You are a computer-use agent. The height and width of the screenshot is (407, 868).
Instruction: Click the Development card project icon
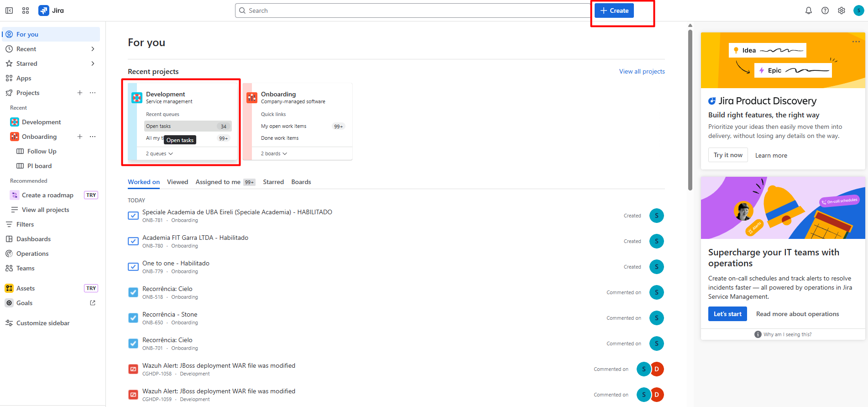tap(137, 98)
